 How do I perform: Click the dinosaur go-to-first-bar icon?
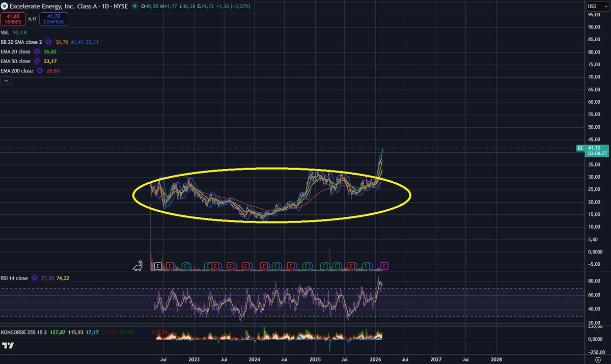[137, 265]
